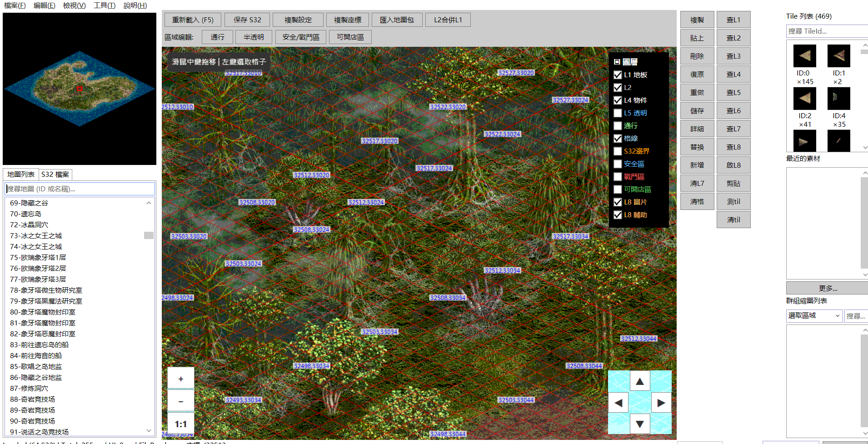Pan the map left with the left arrow
This screenshot has height=444, width=868.
pos(618,403)
